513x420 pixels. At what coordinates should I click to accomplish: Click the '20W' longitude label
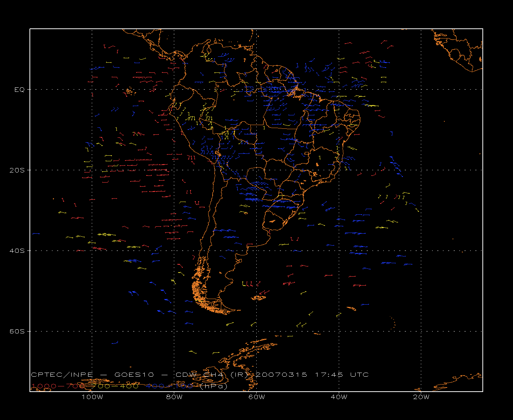421,397
